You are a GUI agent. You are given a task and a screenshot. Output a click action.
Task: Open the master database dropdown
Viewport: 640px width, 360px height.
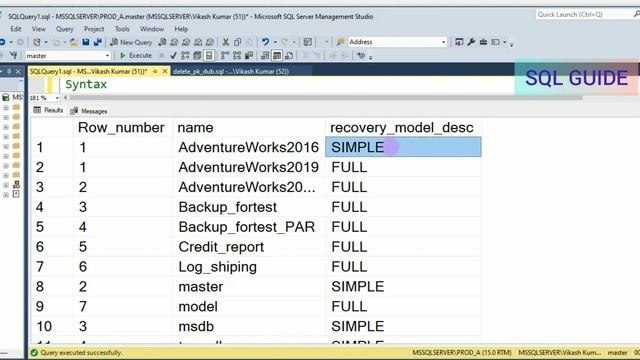click(x=107, y=56)
